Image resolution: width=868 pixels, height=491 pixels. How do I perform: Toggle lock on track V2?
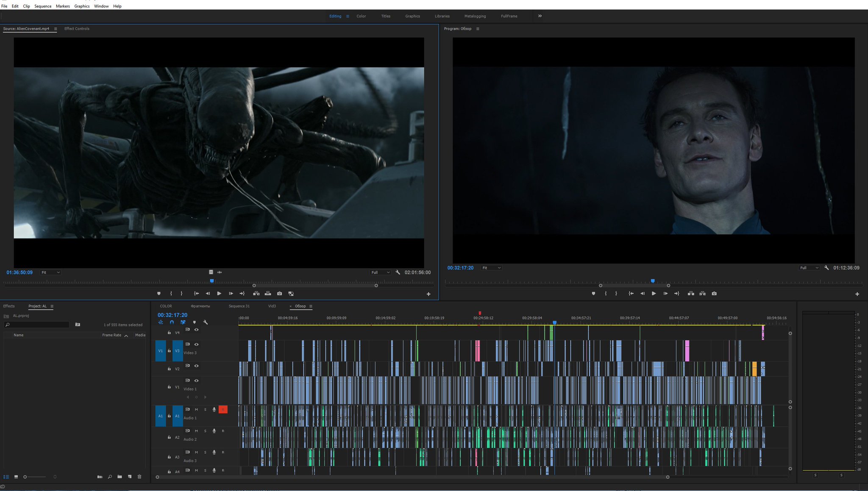(x=169, y=369)
